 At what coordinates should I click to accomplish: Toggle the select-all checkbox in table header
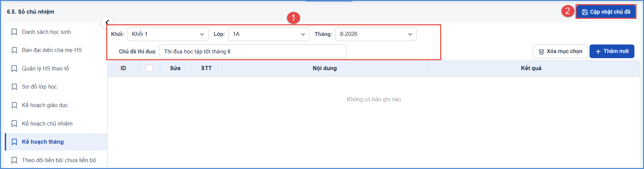[149, 68]
